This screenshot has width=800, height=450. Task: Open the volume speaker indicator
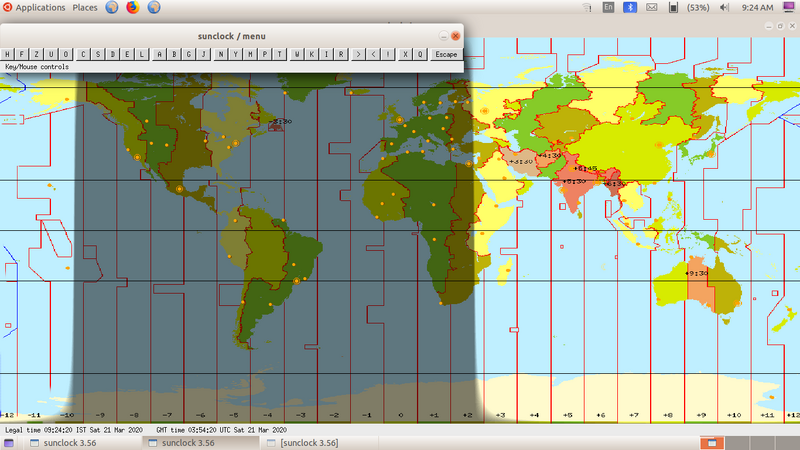click(724, 7)
